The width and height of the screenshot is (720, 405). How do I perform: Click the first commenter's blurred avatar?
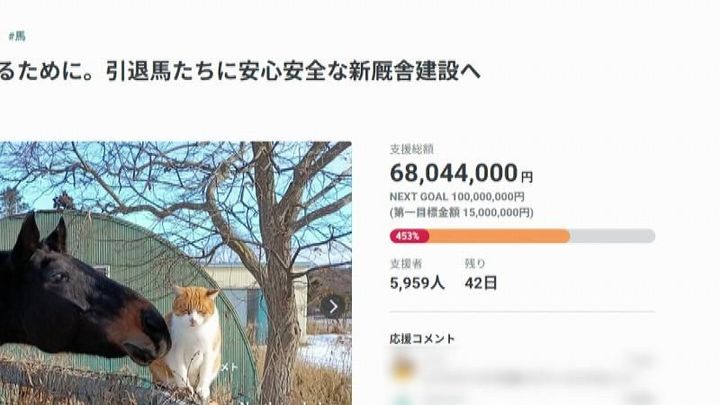(403, 368)
